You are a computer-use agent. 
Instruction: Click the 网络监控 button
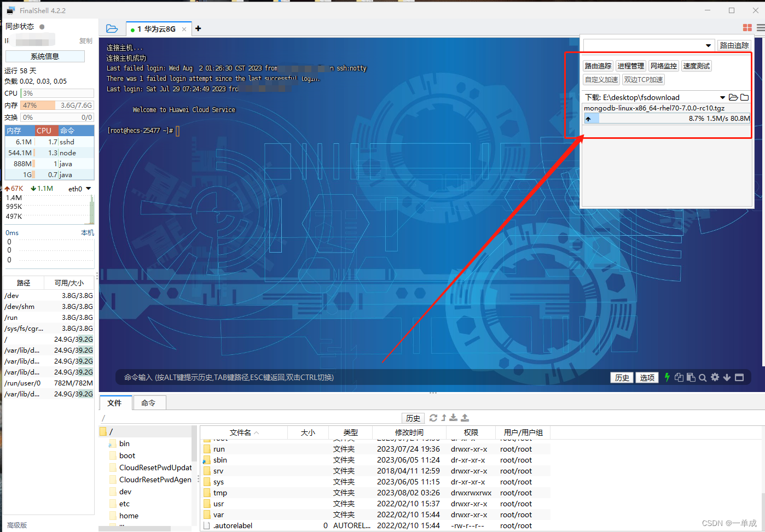click(664, 66)
